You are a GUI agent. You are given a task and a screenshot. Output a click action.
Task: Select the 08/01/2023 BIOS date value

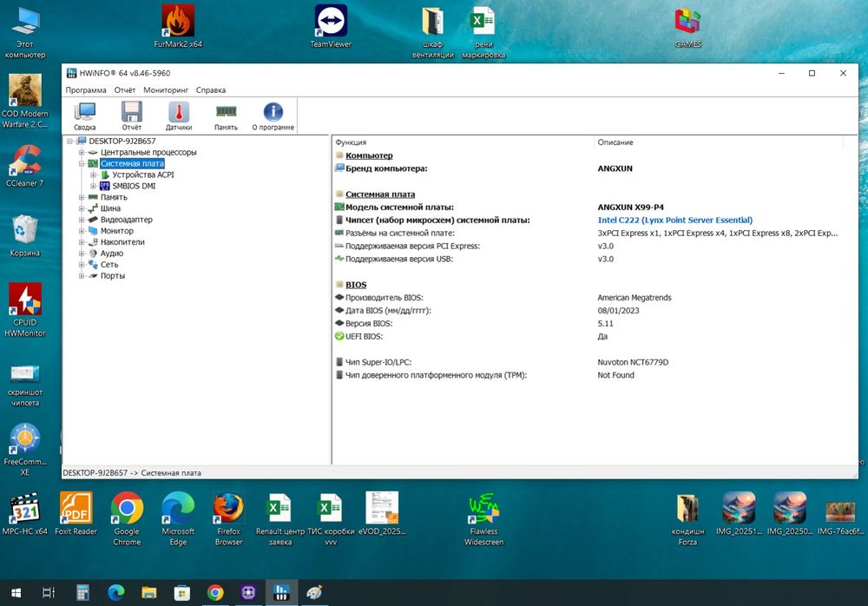[618, 311]
